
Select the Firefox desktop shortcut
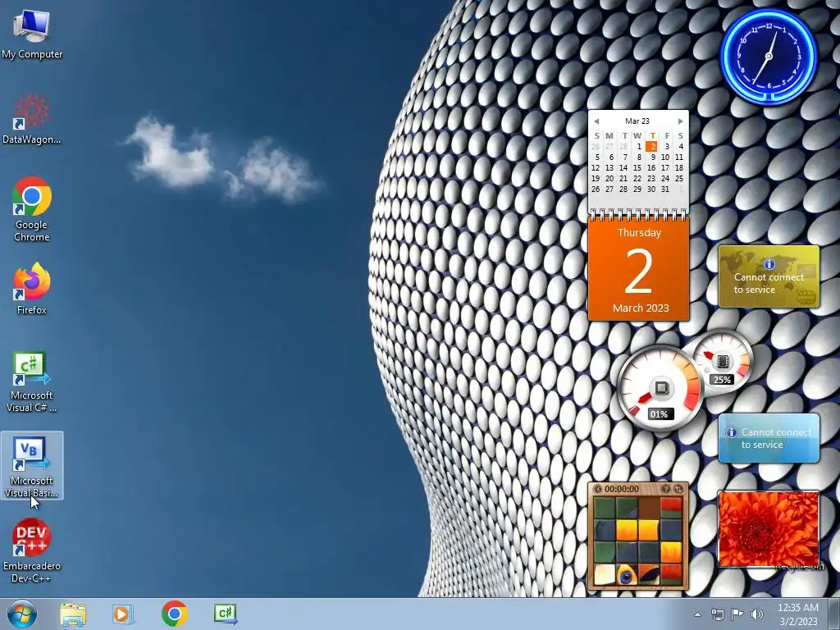(32, 288)
